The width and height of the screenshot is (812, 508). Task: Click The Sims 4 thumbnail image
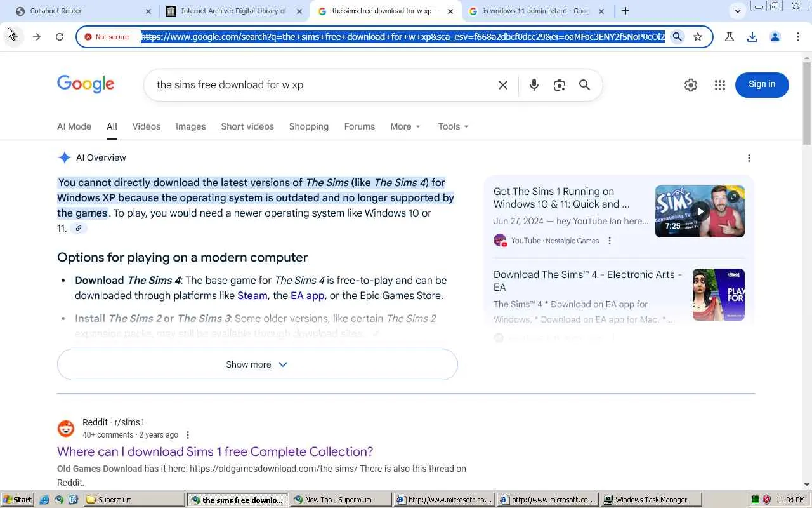point(719,295)
